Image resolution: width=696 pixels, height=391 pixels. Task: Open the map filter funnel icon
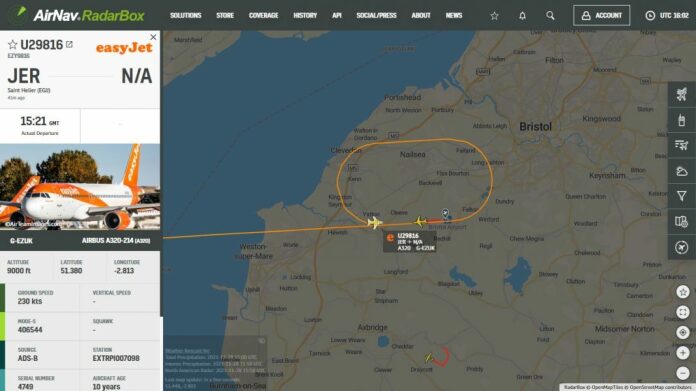pos(682,196)
